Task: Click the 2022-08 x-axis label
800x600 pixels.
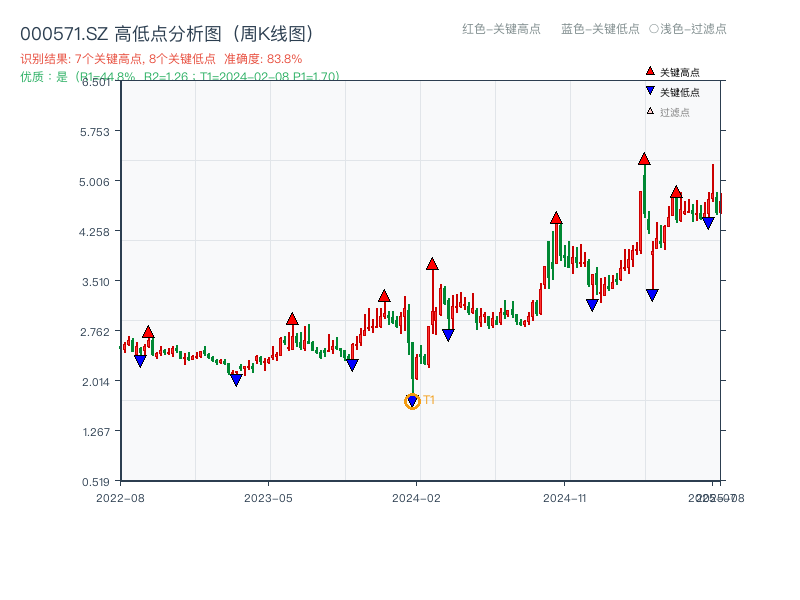Action: tap(120, 498)
